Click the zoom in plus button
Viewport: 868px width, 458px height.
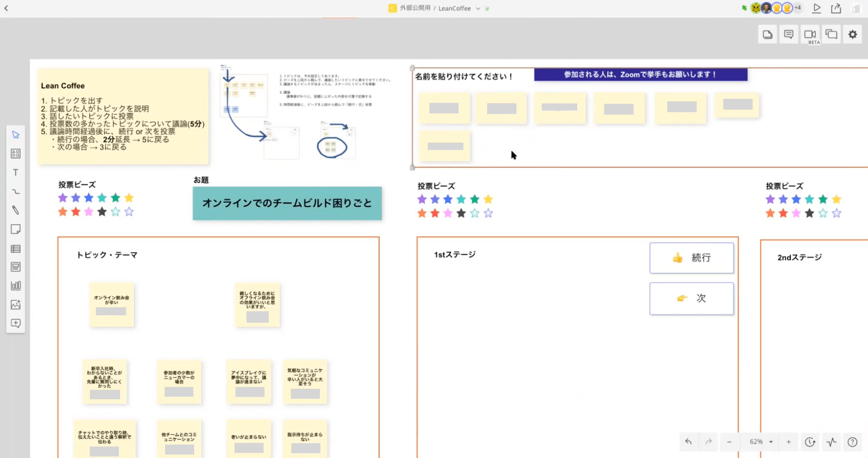pyautogui.click(x=788, y=441)
